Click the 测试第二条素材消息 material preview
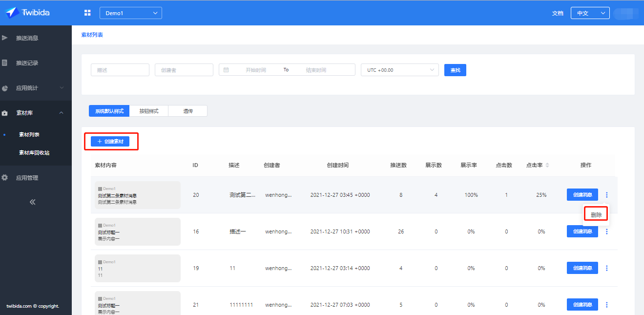 point(138,195)
